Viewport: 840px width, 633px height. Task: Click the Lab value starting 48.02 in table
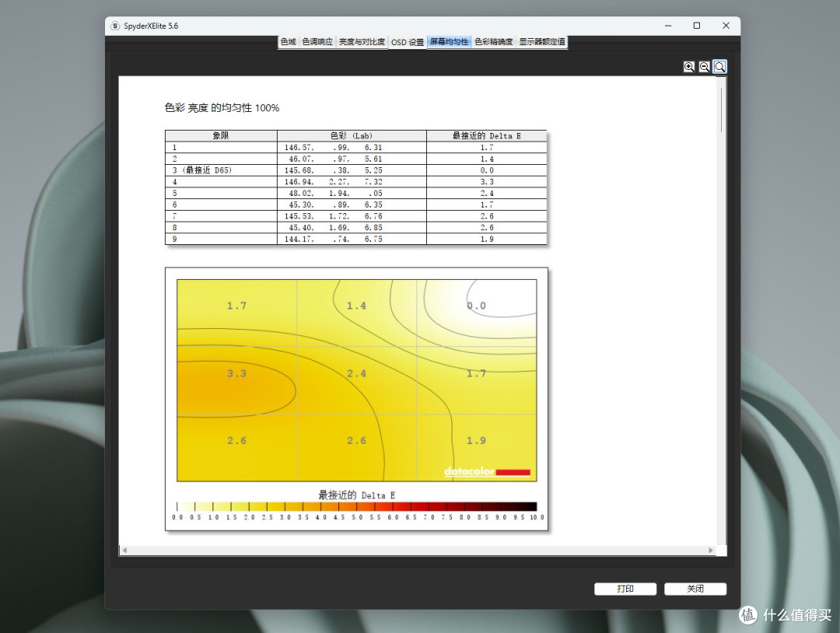point(335,194)
